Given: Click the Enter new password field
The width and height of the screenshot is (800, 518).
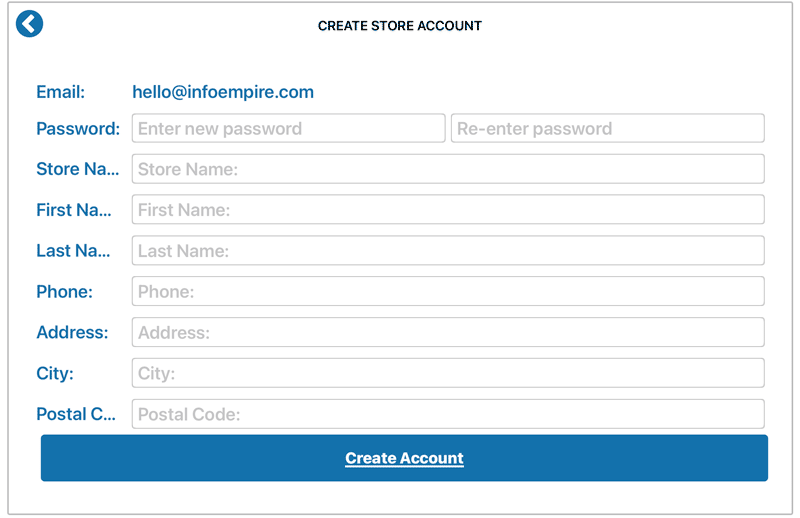Looking at the screenshot, I should tap(288, 129).
